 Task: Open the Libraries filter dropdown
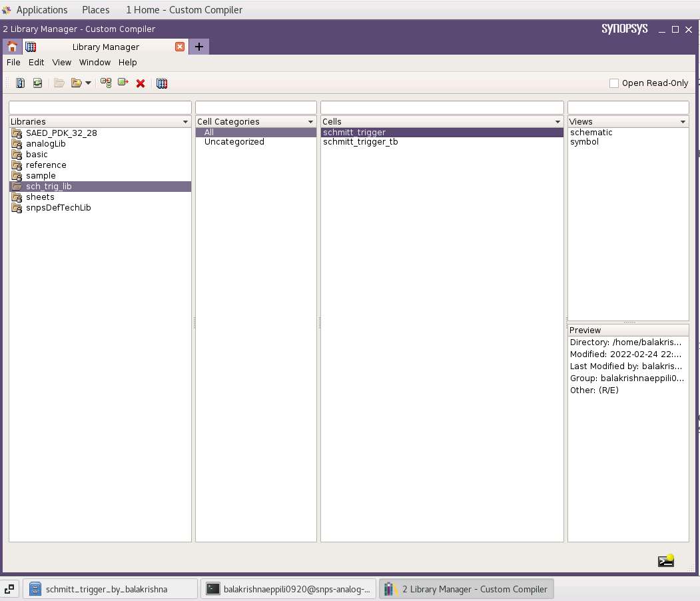coord(185,121)
